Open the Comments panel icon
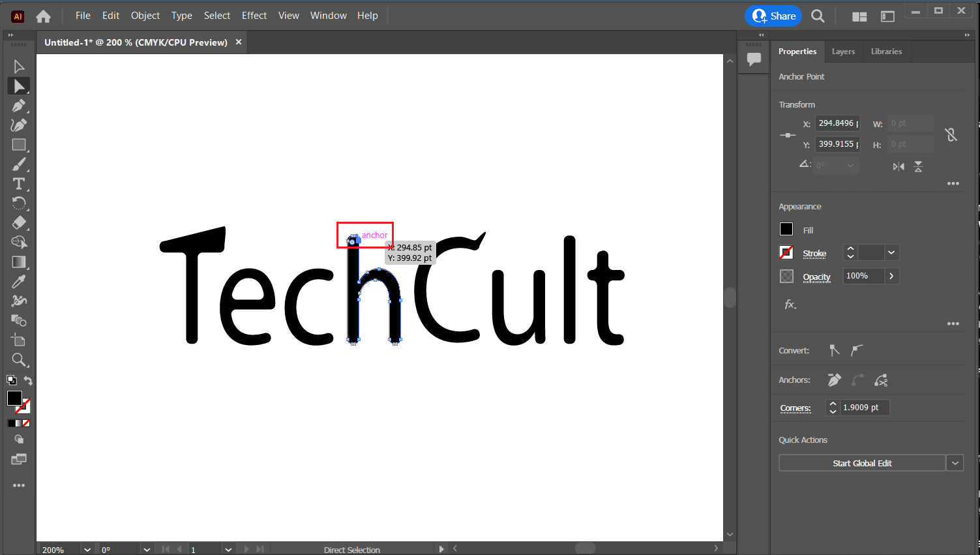 [x=754, y=59]
